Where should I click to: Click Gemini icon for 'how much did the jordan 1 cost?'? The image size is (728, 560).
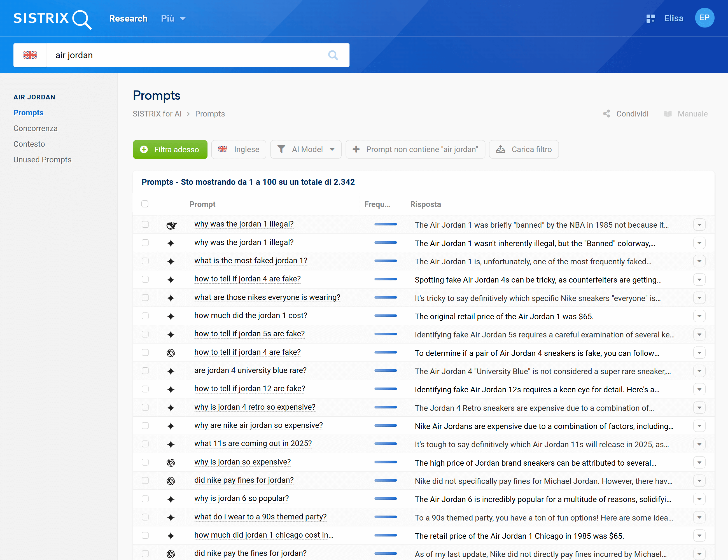pyautogui.click(x=171, y=316)
